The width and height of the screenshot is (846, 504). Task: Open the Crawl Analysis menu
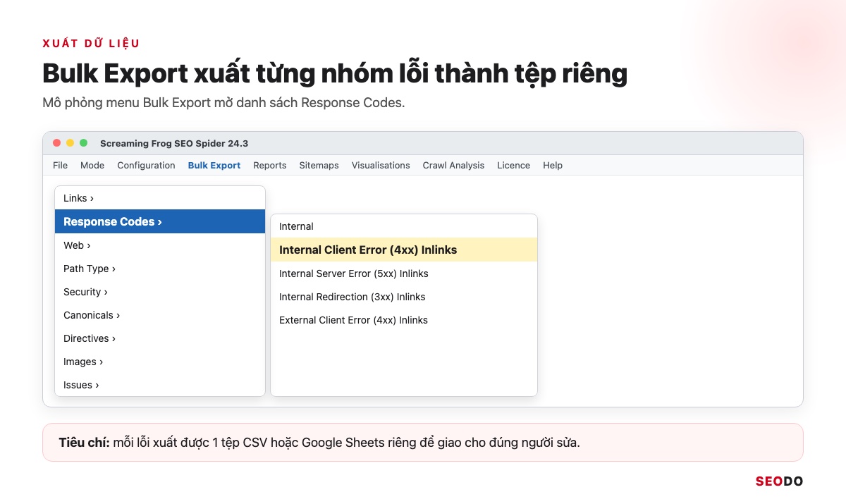tap(453, 165)
